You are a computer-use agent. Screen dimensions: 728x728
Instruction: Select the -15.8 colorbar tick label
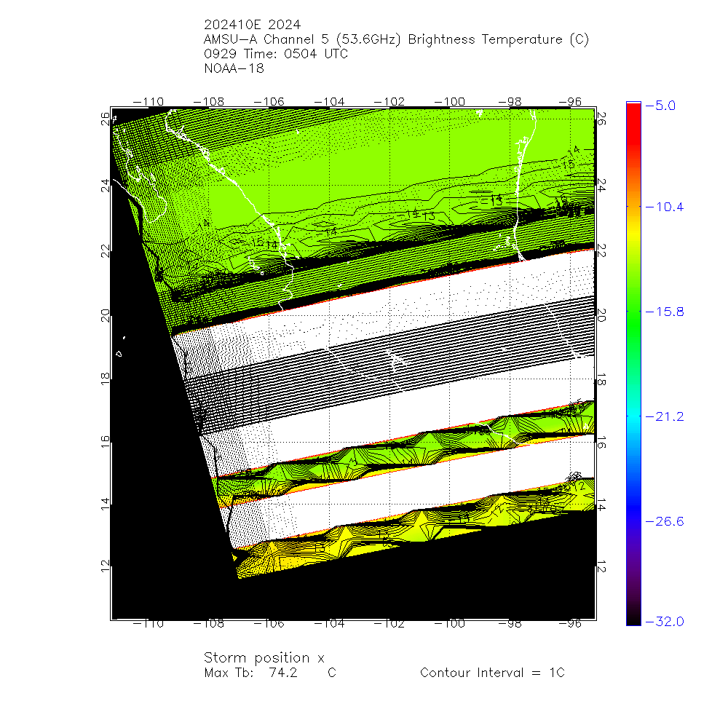tap(665, 312)
